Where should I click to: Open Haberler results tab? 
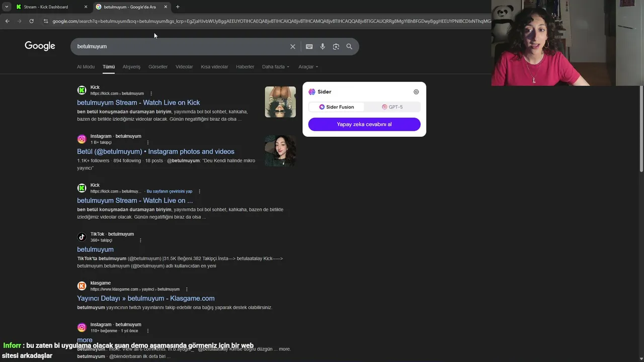pyautogui.click(x=245, y=67)
